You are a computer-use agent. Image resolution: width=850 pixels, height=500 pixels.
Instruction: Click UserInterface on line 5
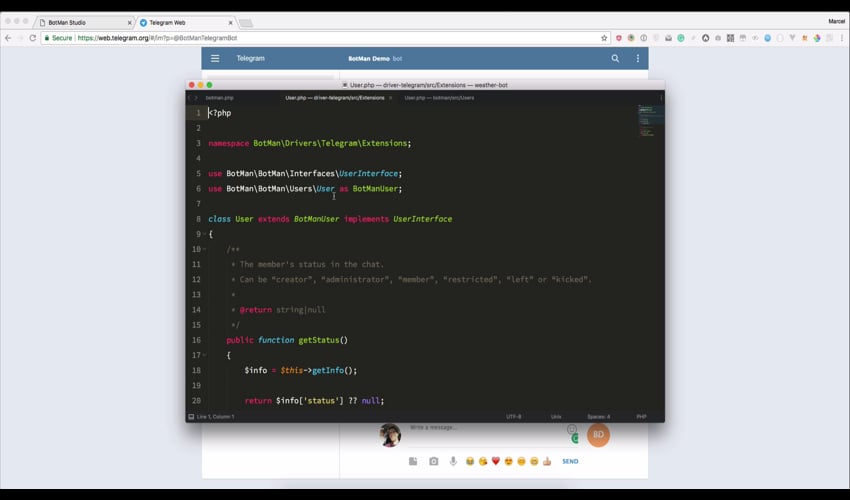tap(369, 174)
